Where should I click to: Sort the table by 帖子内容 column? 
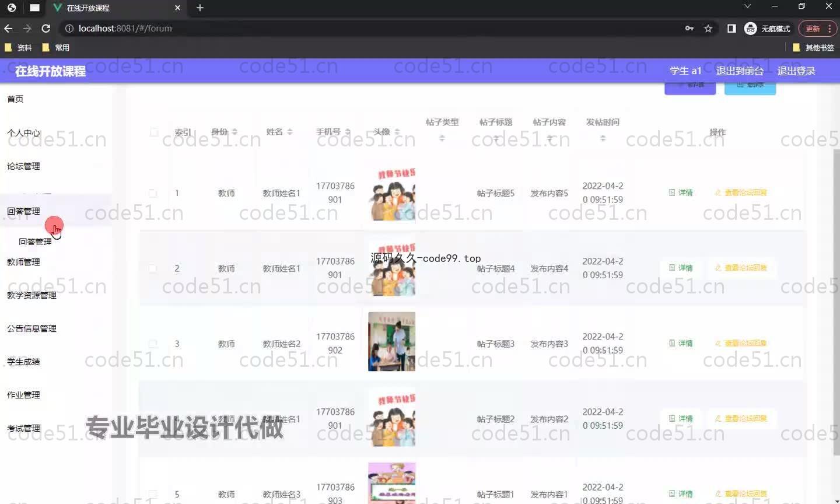coord(549,139)
